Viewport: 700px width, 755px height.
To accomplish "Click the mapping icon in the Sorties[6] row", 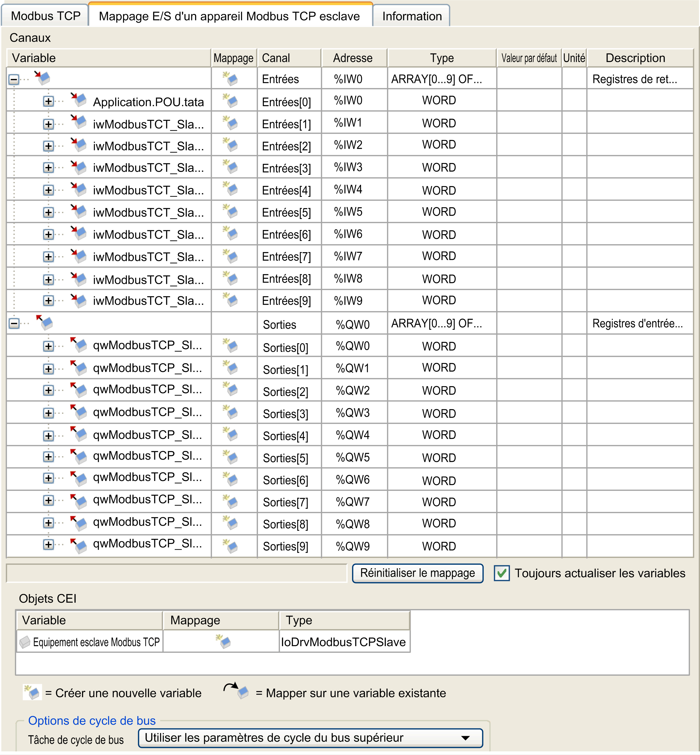I will coord(230,479).
